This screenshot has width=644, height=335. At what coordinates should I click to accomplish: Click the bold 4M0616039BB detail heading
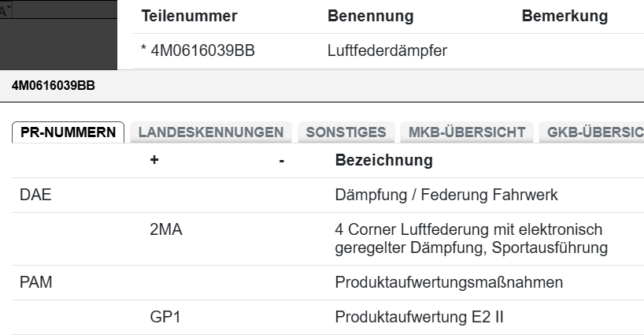point(54,86)
